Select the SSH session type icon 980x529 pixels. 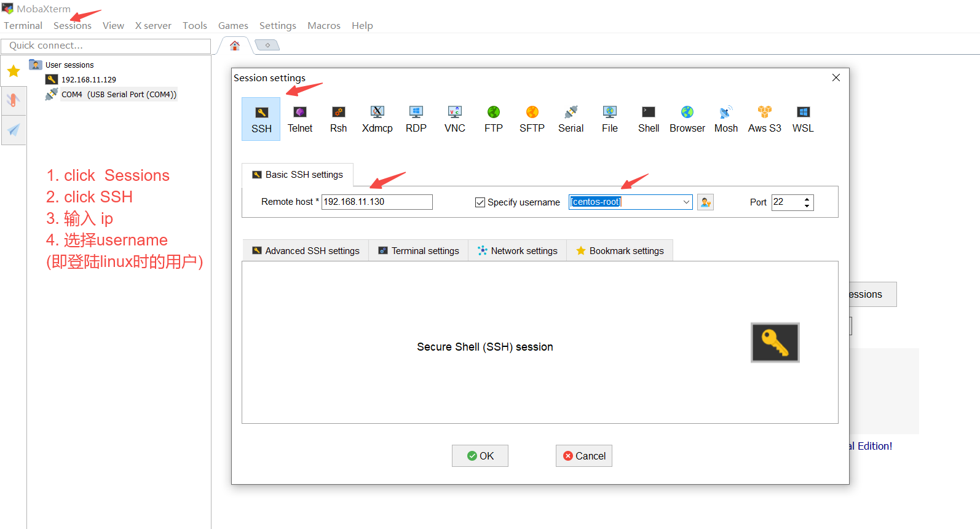pos(261,119)
